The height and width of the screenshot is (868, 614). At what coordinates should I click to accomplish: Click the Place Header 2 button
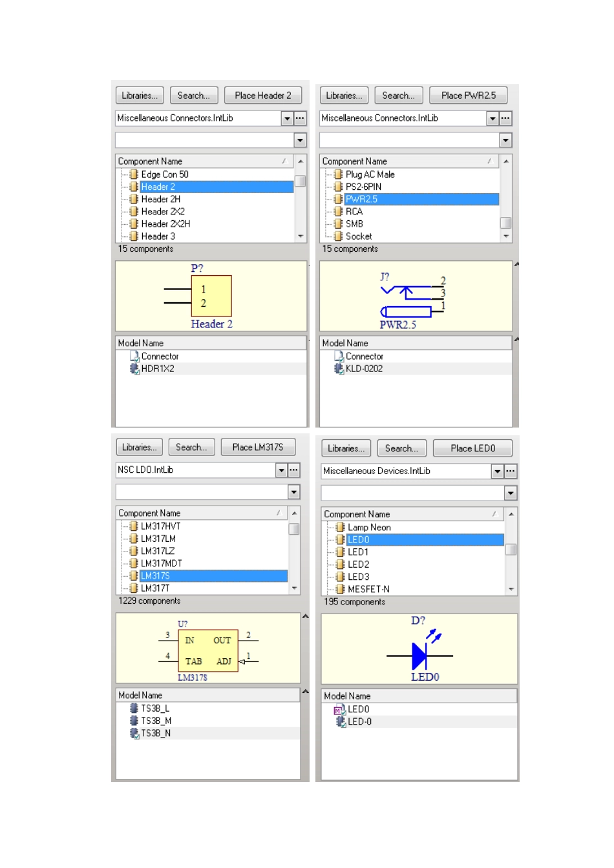point(263,96)
